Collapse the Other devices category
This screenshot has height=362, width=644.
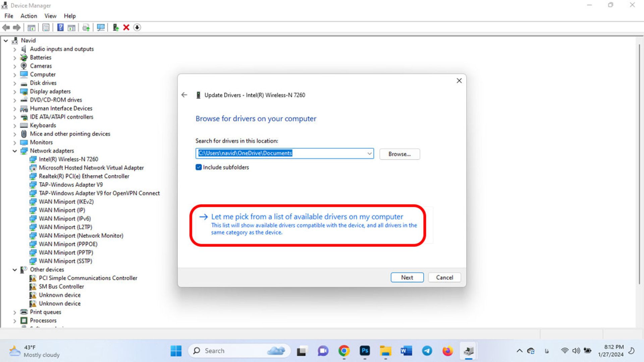(14, 269)
